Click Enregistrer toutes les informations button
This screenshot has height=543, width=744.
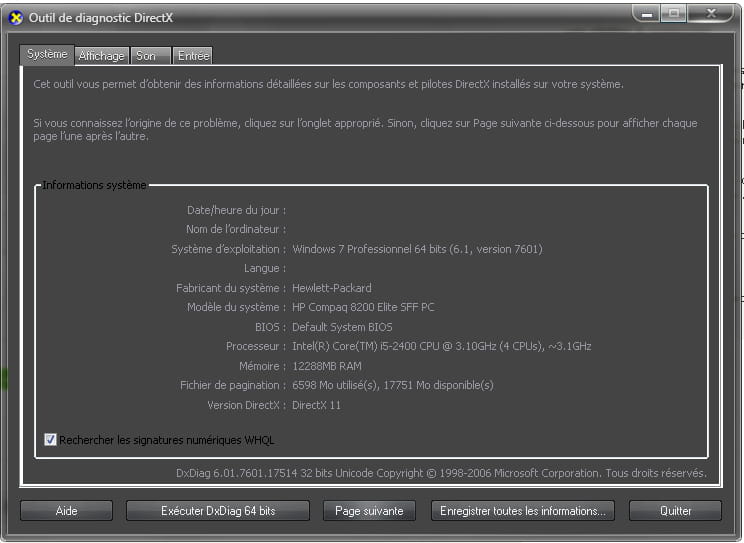point(522,511)
